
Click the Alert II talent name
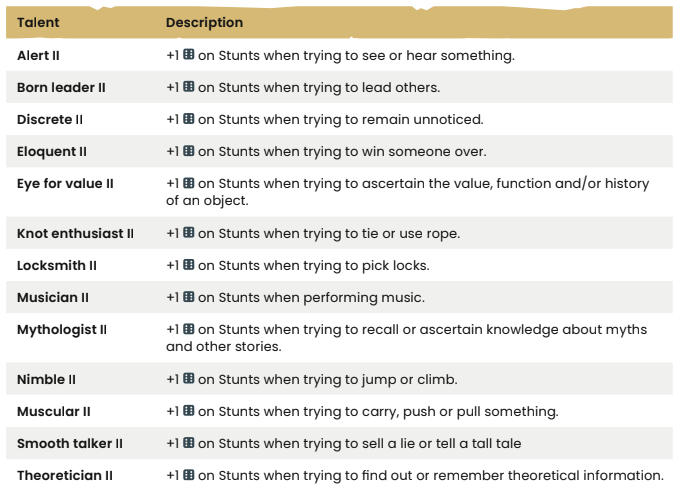(x=38, y=56)
